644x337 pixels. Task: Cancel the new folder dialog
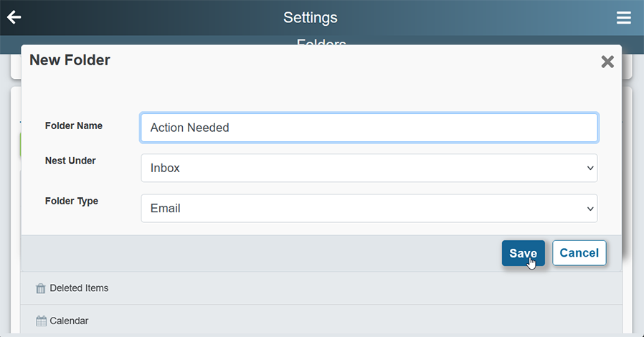click(x=579, y=253)
